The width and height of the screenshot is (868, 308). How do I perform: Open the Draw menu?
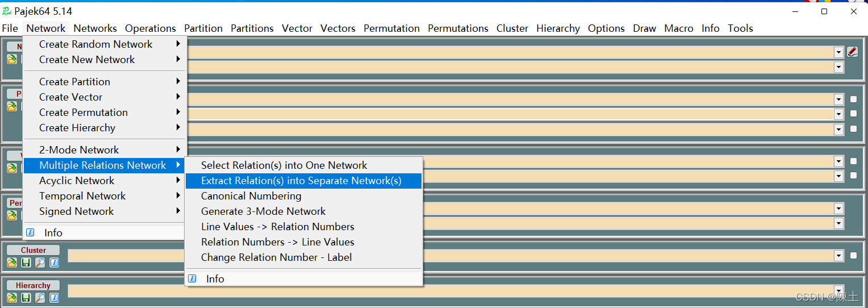point(644,28)
